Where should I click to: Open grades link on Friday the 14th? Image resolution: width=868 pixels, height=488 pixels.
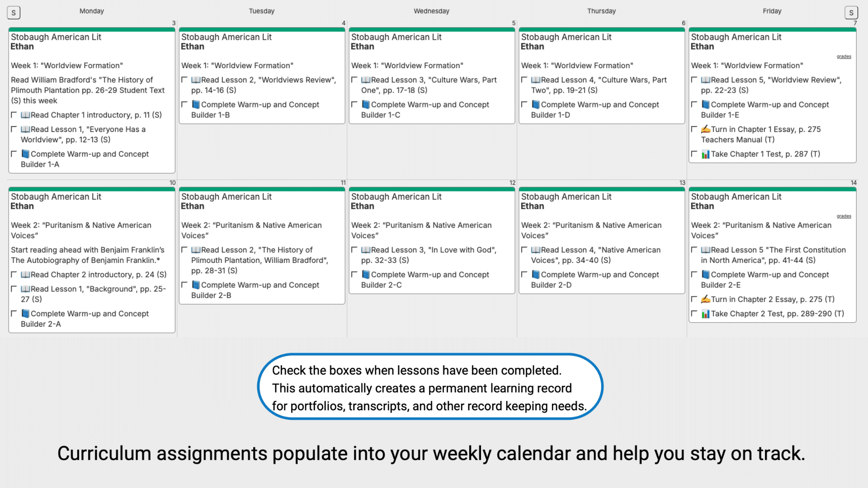point(844,216)
